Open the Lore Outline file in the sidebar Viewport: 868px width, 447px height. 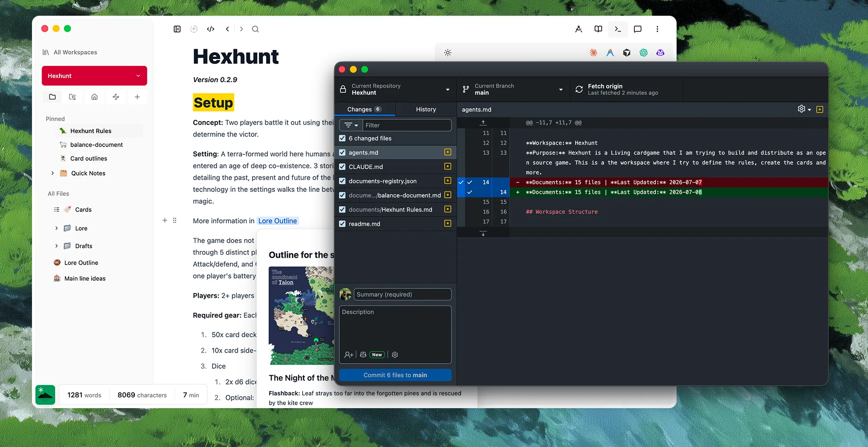tap(81, 263)
